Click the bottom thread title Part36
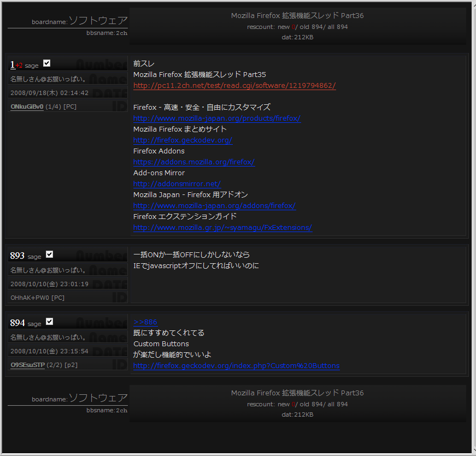Screen dimensions: 476x456 (297, 393)
